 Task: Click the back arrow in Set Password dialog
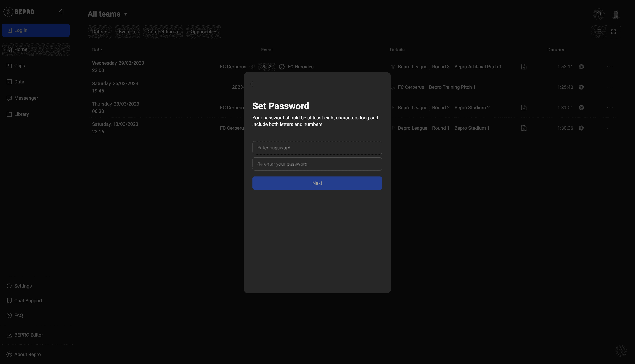252,84
